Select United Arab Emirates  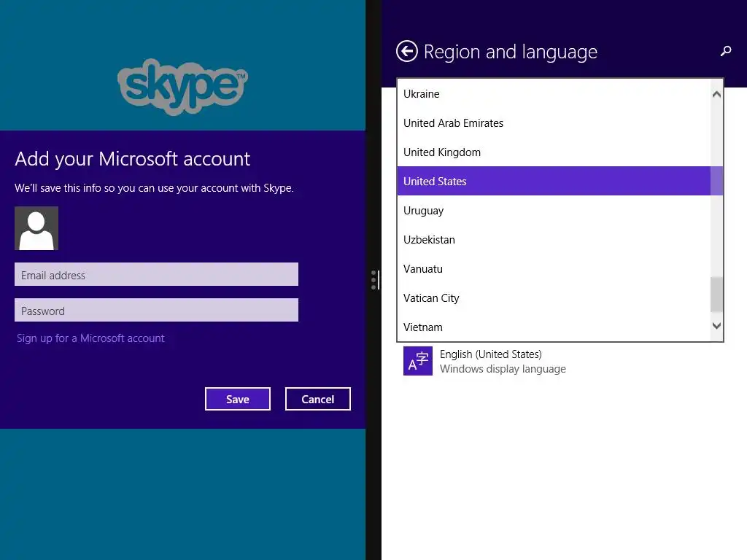[554, 122]
